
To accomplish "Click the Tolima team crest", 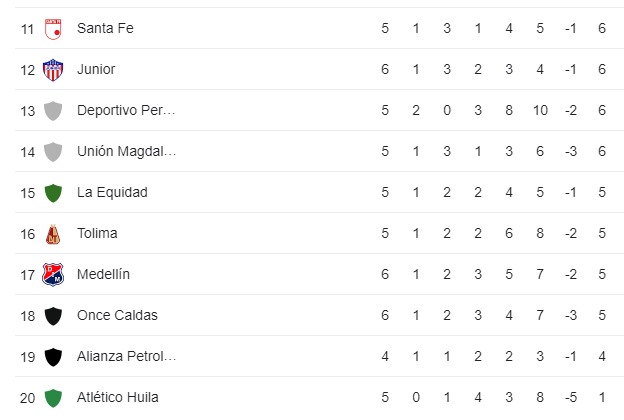I will [x=53, y=234].
